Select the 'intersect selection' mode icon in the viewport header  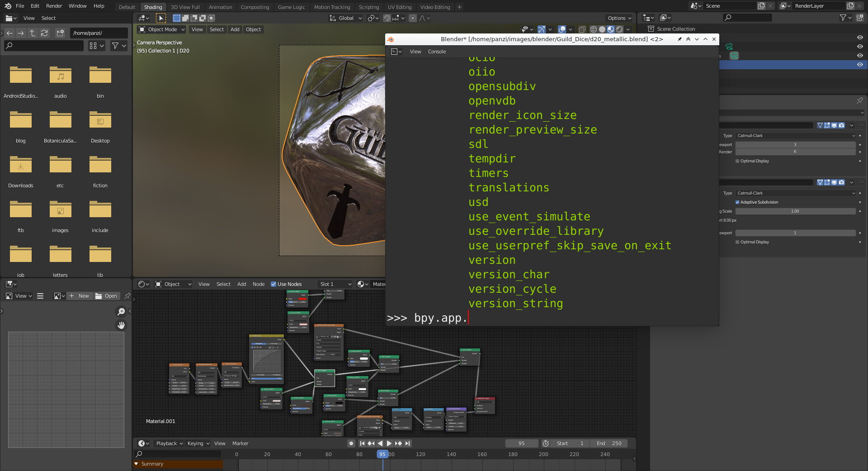211,18
